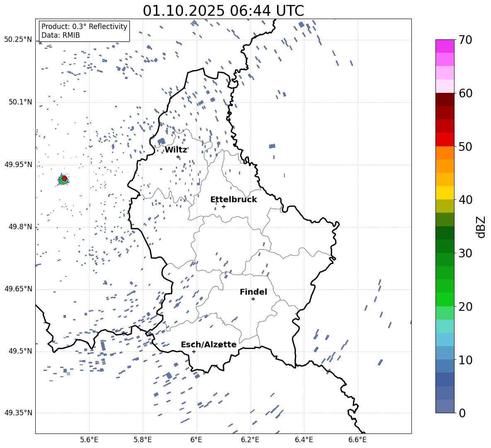
Task: Click the bright red 50 dBZ colorbar segment
Action: pos(445,140)
